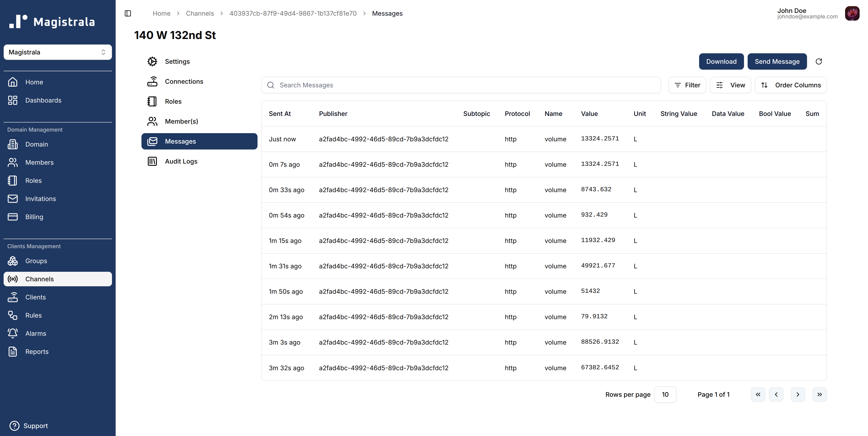Click the Groups icon in sidebar
The image size is (868, 436).
[x=13, y=261]
